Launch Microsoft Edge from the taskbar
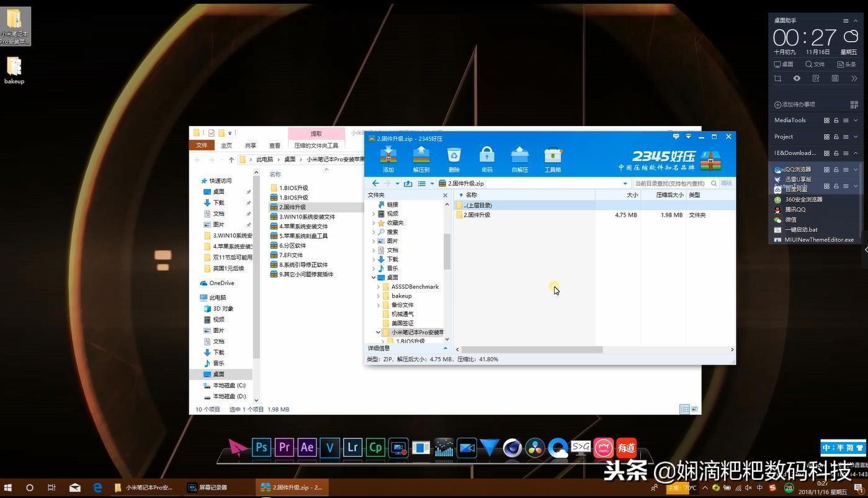868x498 pixels. (x=97, y=487)
